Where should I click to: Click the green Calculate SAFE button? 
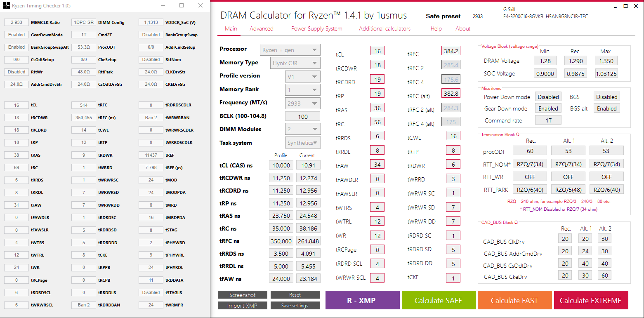pyautogui.click(x=439, y=300)
